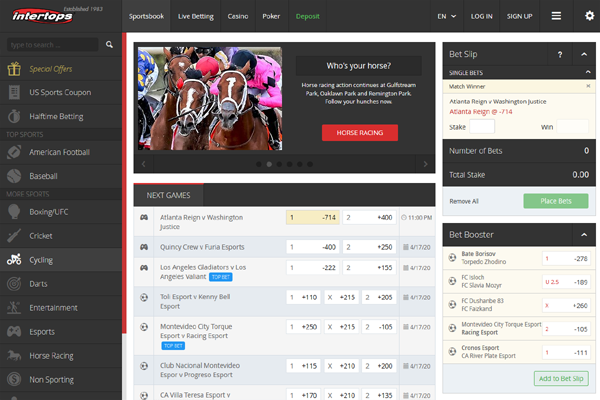The image size is (600, 400).
Task: Select American Football icon
Action: tap(14, 152)
